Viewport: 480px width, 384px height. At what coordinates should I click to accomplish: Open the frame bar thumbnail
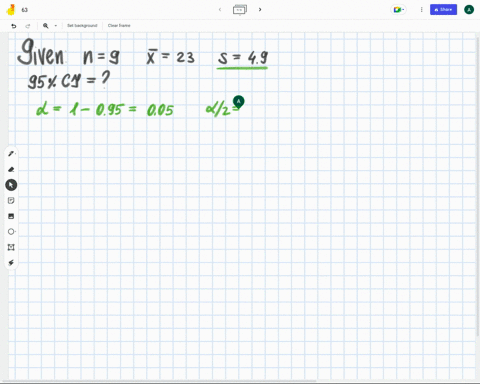coord(240,10)
